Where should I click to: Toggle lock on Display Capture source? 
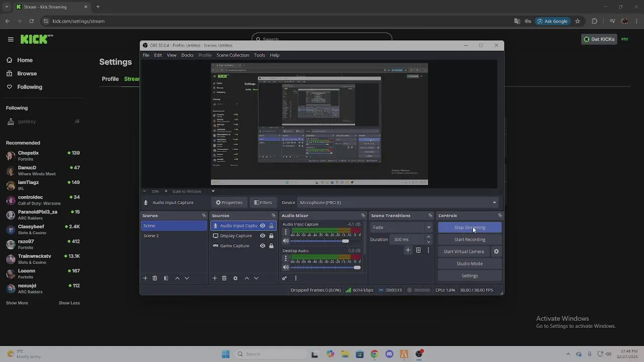pyautogui.click(x=272, y=236)
